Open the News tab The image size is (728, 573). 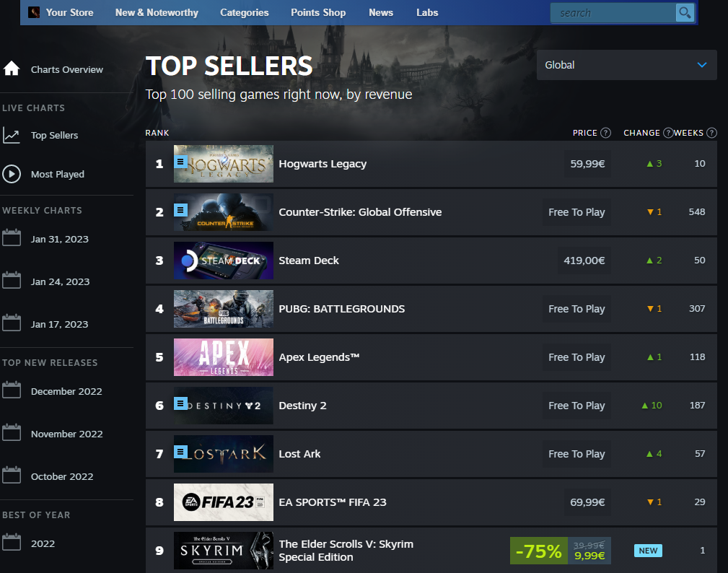(x=381, y=12)
